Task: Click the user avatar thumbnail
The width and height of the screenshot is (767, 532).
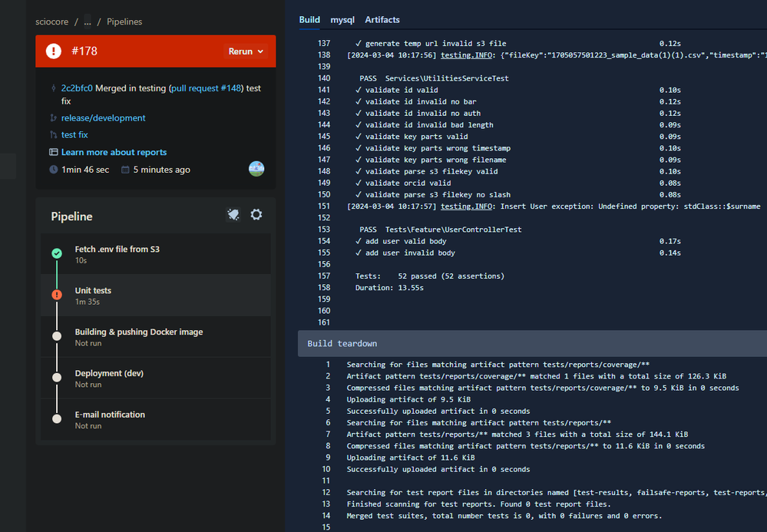Action: 256,169
